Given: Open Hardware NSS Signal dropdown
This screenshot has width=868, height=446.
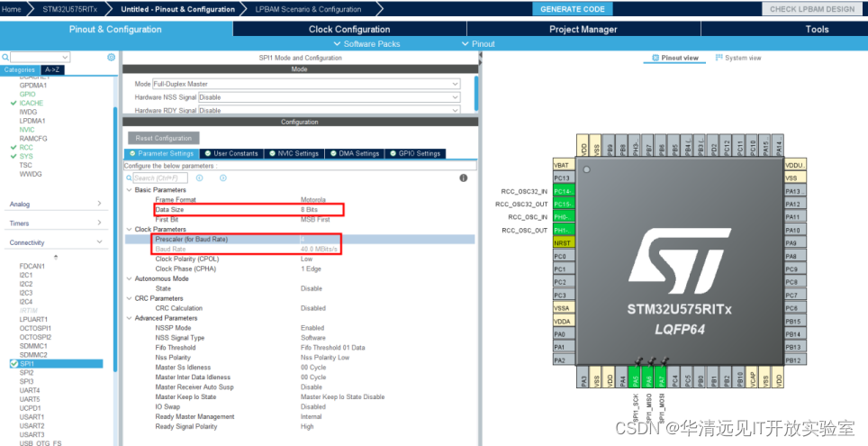Looking at the screenshot, I should coord(329,97).
